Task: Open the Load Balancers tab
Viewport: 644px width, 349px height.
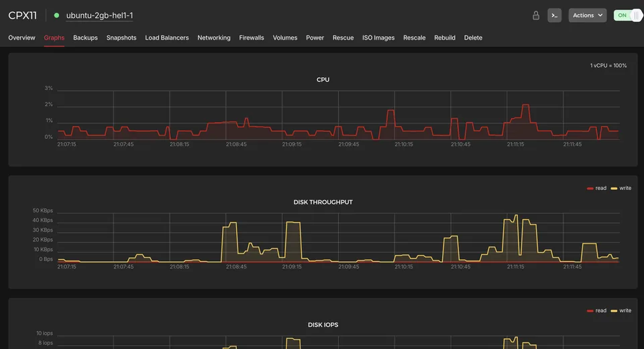Action: click(167, 38)
